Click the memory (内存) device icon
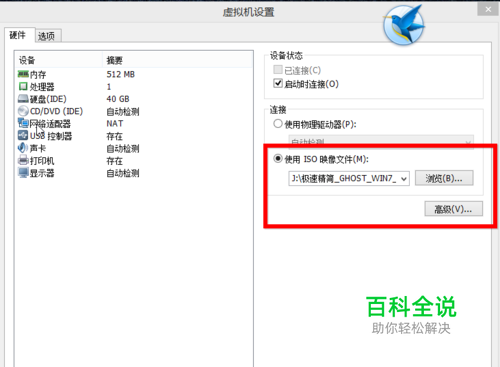 pyautogui.click(x=23, y=74)
